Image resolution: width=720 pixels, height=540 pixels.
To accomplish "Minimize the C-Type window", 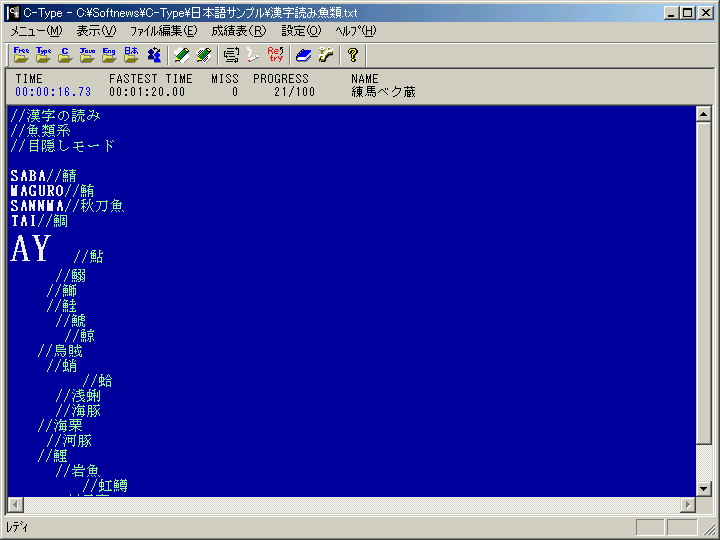I will (x=671, y=12).
